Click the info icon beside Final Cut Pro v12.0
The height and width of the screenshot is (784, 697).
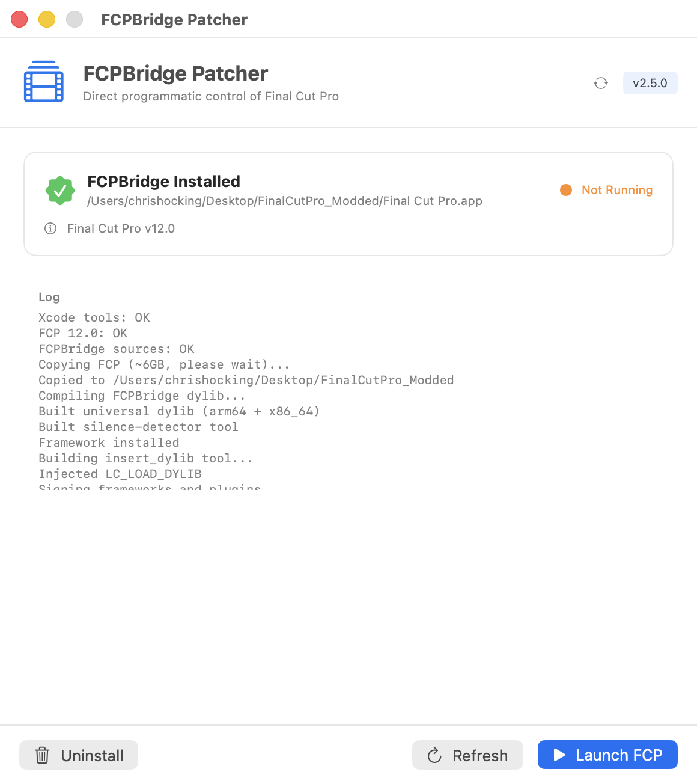(50, 228)
